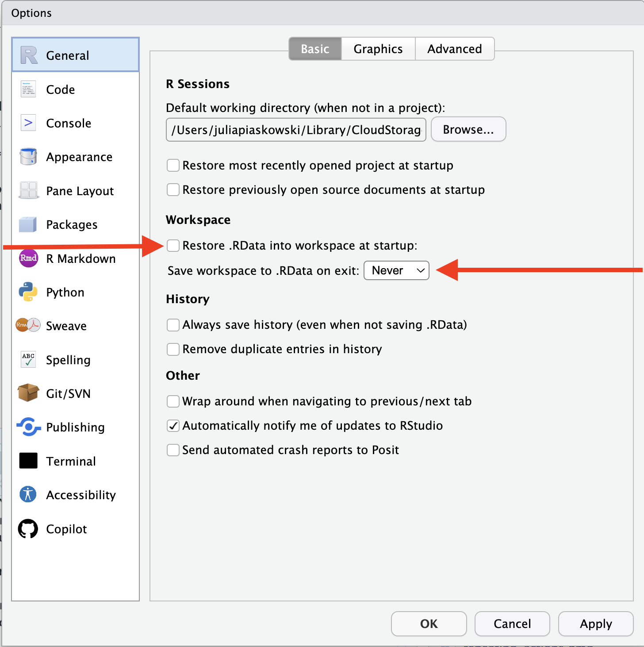This screenshot has width=644, height=647.
Task: Check Remove duplicate entries in history
Action: (x=173, y=349)
